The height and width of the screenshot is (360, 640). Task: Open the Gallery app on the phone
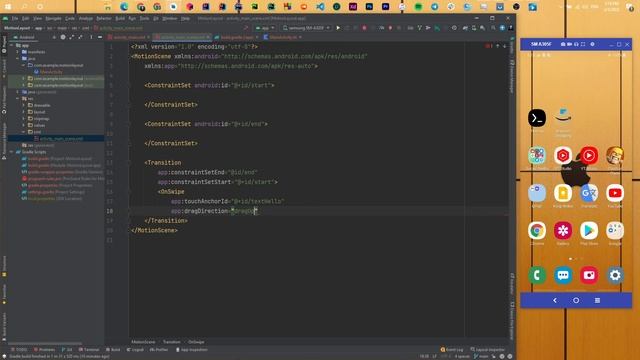(x=563, y=231)
